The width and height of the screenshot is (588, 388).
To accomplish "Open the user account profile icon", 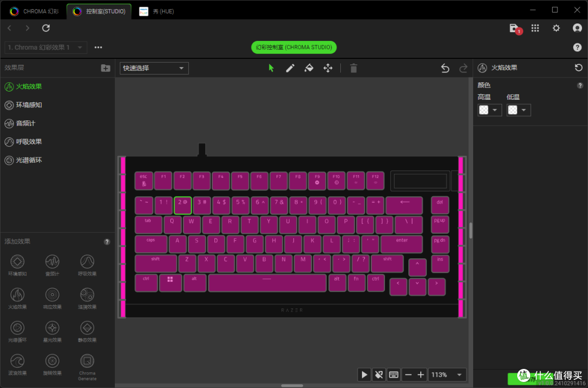I will pos(577,28).
